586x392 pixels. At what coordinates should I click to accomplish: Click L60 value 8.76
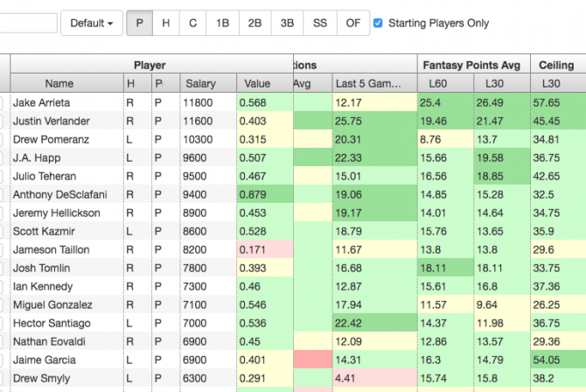pos(445,139)
